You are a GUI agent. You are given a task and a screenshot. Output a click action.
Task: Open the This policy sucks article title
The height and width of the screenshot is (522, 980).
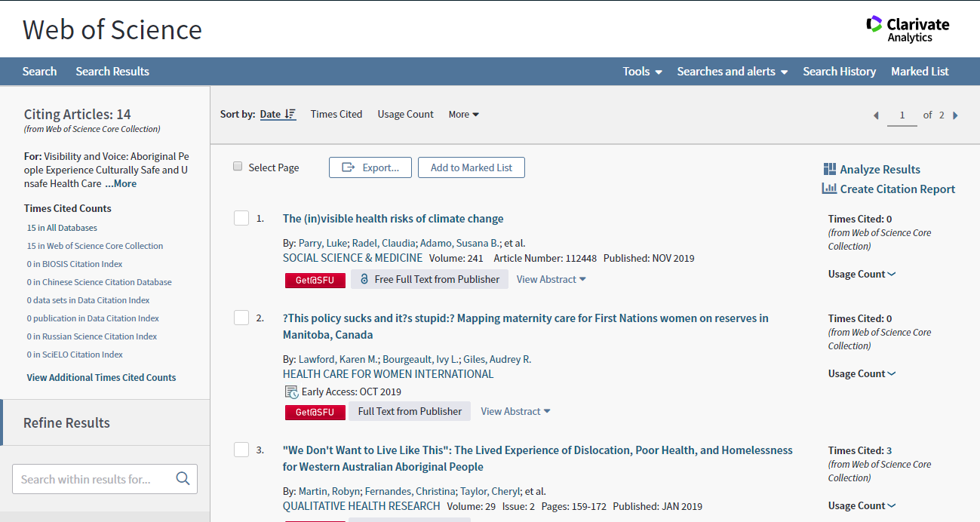click(x=525, y=326)
